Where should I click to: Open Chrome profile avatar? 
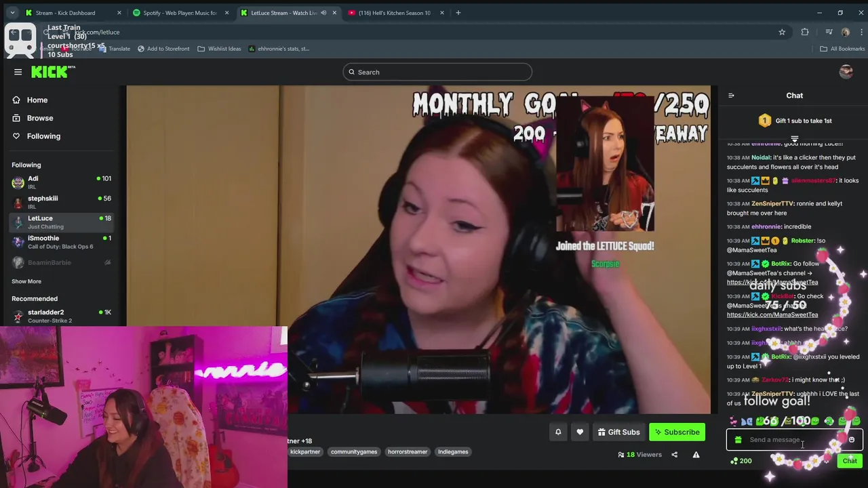coord(845,32)
